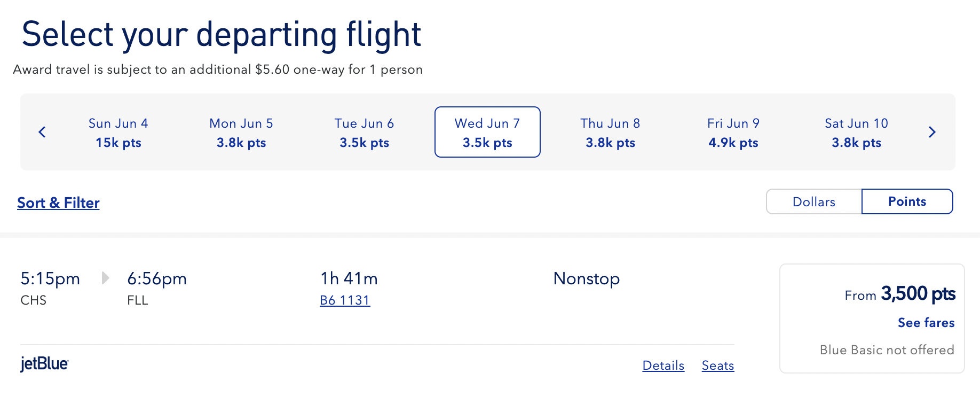Advance to next week of dates
Image resolution: width=980 pixels, height=404 pixels.
(932, 132)
